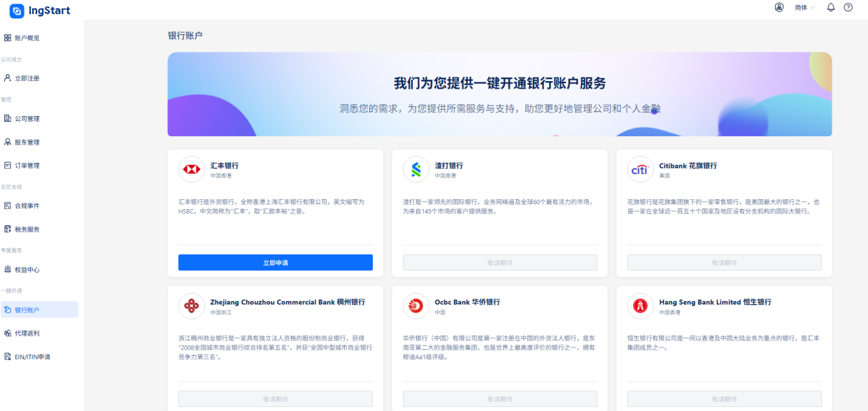Click the Citibank 花旗银行 card title
The image size is (868, 411).
[x=688, y=166]
